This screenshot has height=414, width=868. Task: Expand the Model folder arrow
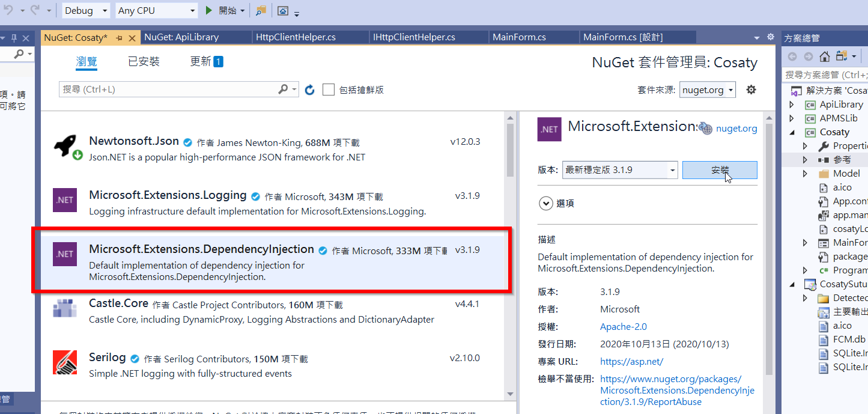806,174
